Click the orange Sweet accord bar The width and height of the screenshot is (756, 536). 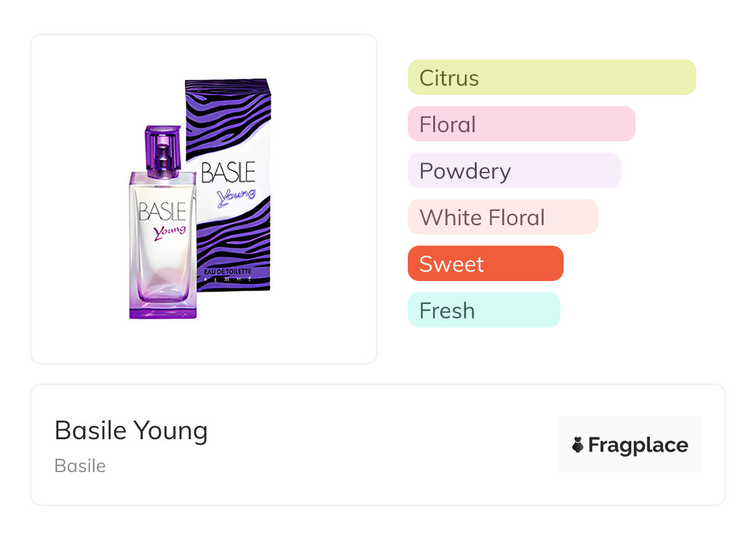point(485,264)
